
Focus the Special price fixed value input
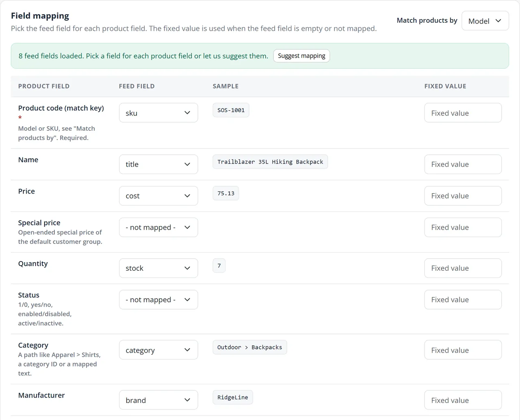463,227
